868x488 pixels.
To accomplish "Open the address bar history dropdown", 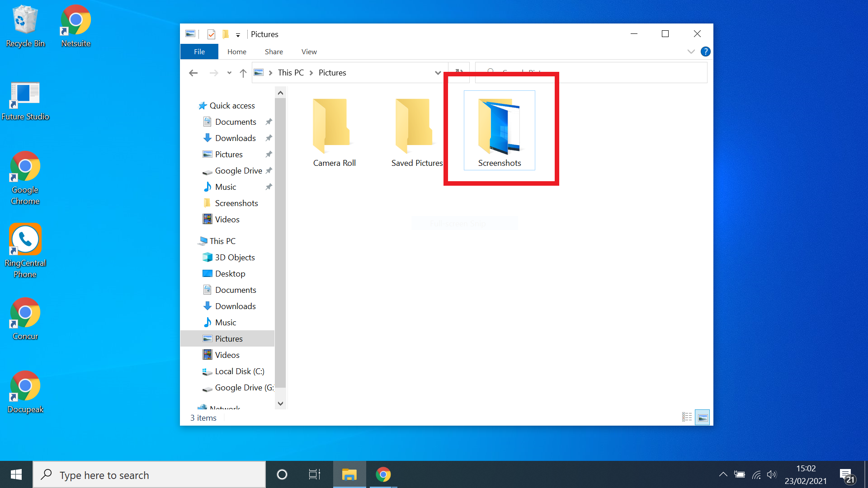I will coord(438,72).
